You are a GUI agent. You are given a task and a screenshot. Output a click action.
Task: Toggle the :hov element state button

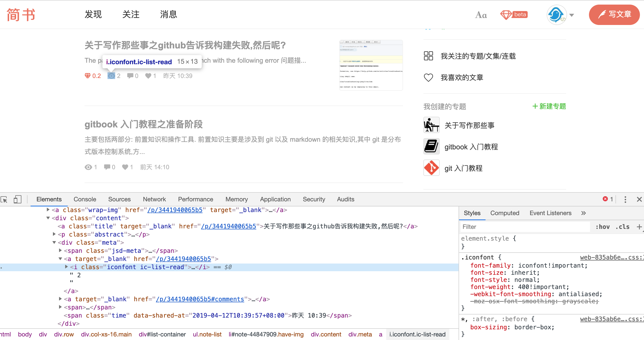pos(602,227)
